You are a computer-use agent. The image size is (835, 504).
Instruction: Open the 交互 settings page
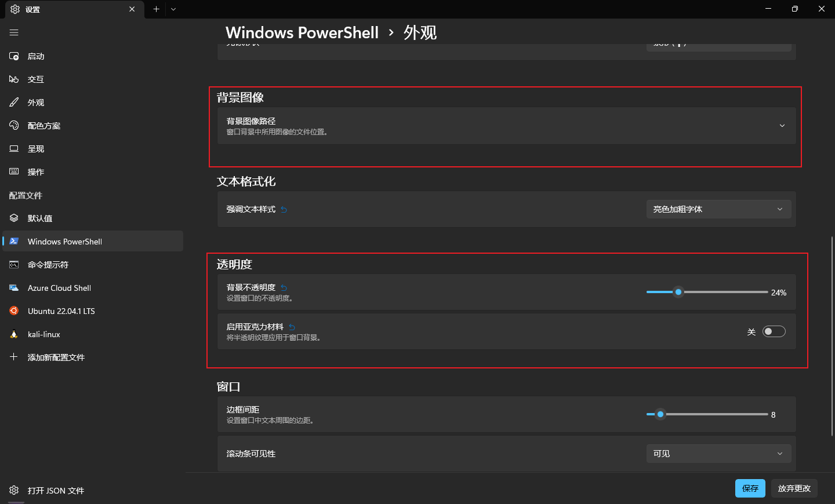(x=36, y=79)
